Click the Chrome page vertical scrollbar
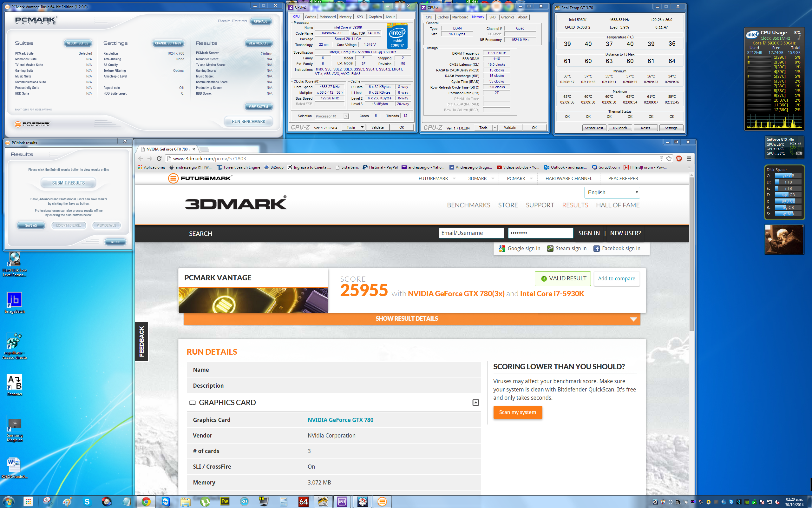 pyautogui.click(x=691, y=254)
